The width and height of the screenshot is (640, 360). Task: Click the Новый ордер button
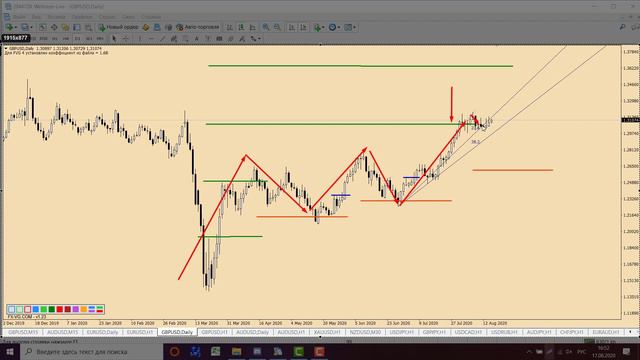tap(118, 27)
